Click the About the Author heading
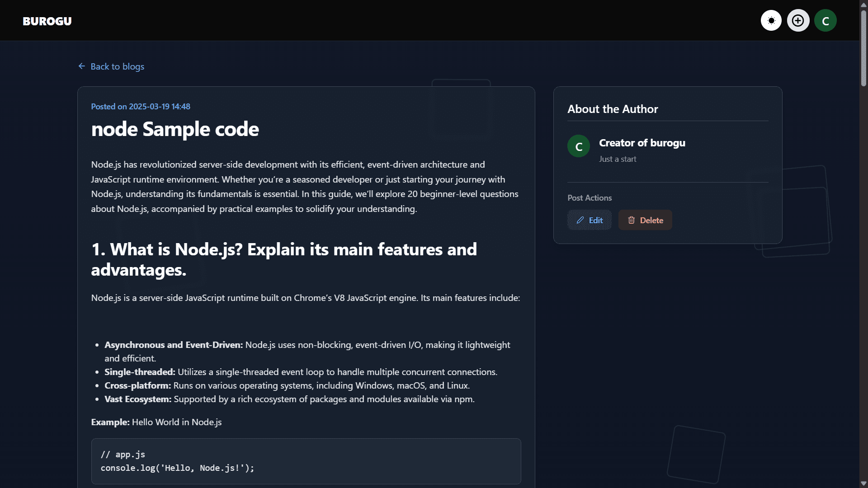868x488 pixels. pos(612,109)
